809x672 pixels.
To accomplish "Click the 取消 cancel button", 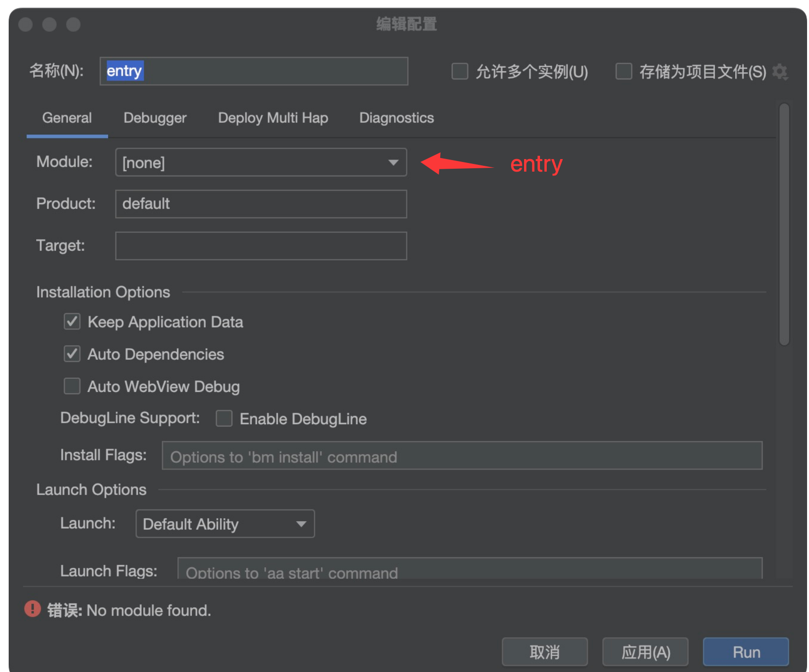I will [545, 652].
